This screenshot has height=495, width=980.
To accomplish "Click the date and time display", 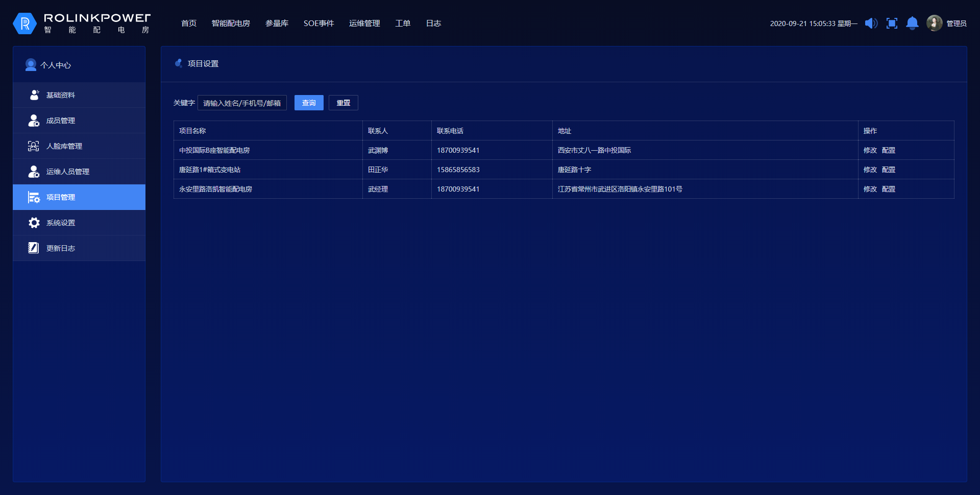I will [814, 23].
